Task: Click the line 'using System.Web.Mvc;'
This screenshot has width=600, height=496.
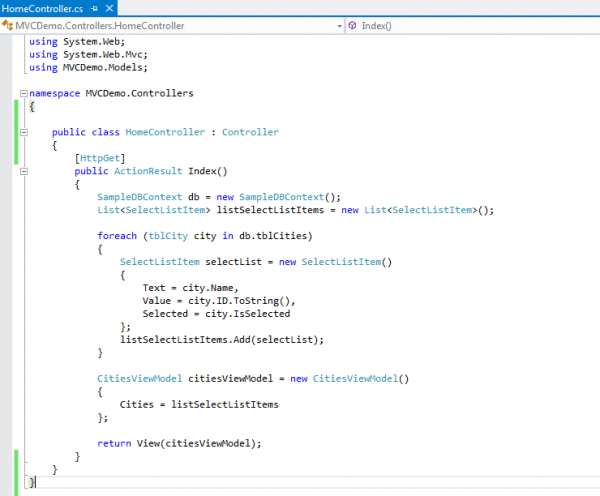Action: (x=88, y=54)
